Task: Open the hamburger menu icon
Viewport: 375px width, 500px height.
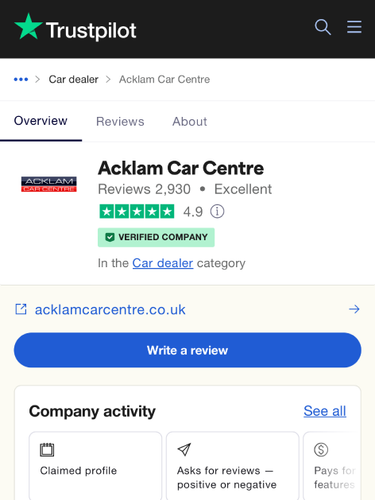Action: [354, 27]
